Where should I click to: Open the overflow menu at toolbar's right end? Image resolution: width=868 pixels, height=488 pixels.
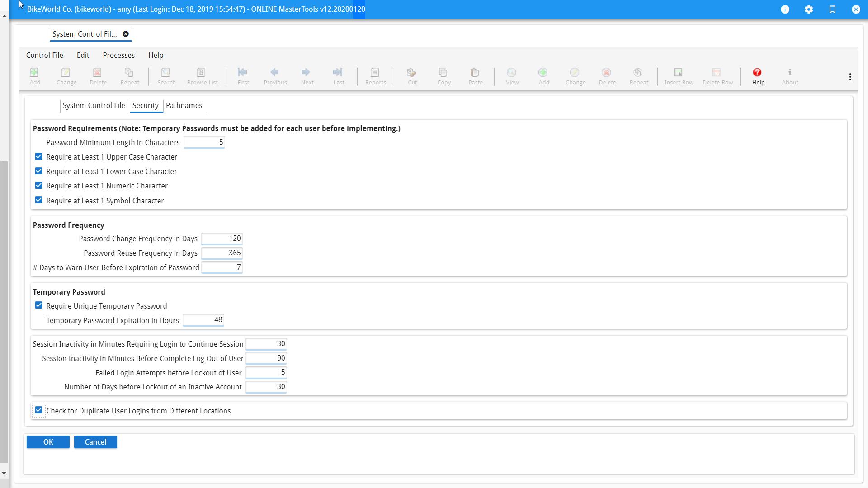click(850, 76)
